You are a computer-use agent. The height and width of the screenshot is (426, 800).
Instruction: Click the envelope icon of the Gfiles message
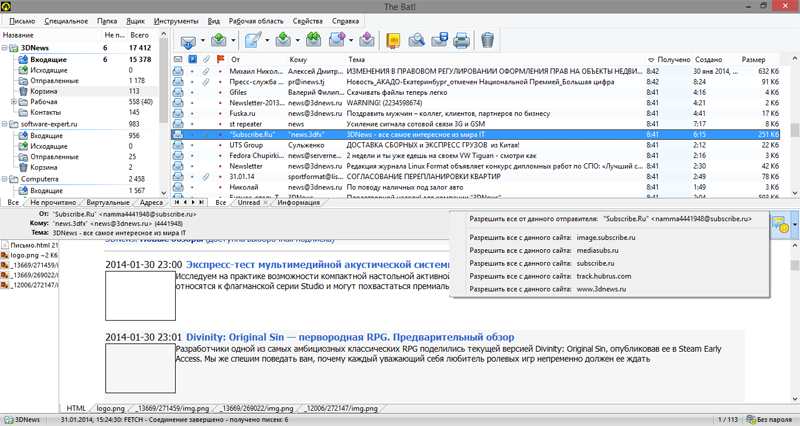click(178, 92)
